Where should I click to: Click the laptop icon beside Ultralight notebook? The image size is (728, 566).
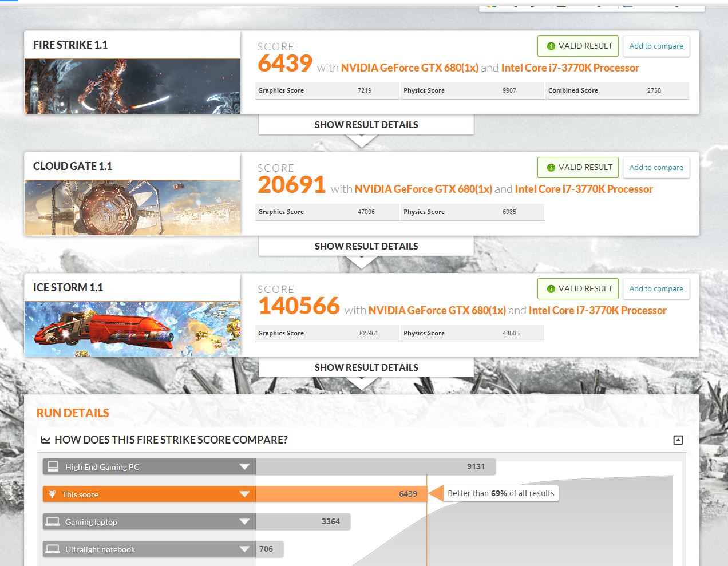(x=53, y=549)
